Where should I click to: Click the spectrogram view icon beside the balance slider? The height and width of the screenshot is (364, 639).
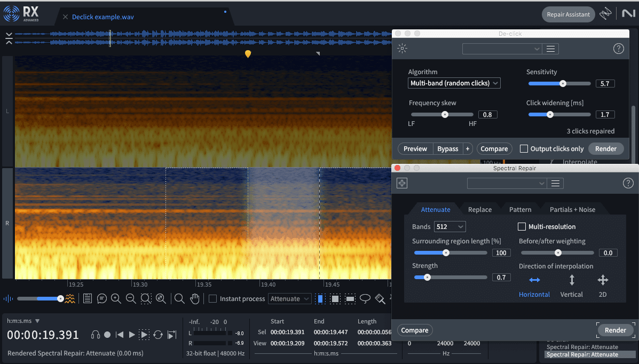[x=70, y=299]
